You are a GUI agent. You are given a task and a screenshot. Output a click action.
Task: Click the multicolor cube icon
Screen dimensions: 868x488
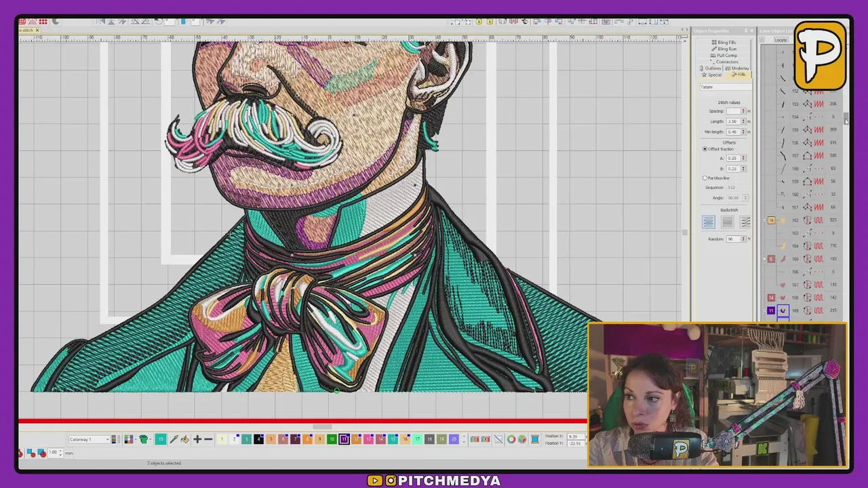pos(522,439)
